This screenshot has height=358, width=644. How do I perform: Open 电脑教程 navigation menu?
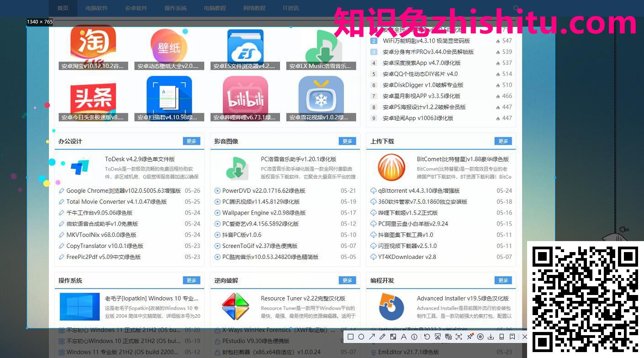pos(215,8)
